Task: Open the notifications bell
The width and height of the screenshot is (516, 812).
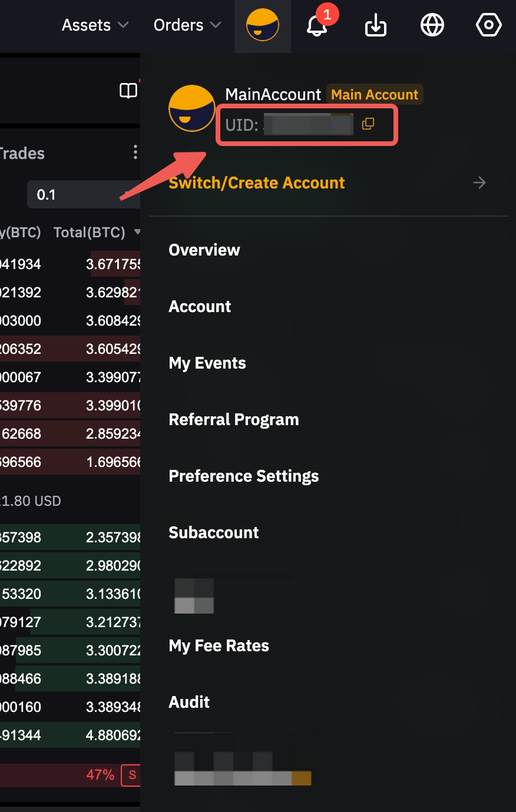Action: pos(317,25)
